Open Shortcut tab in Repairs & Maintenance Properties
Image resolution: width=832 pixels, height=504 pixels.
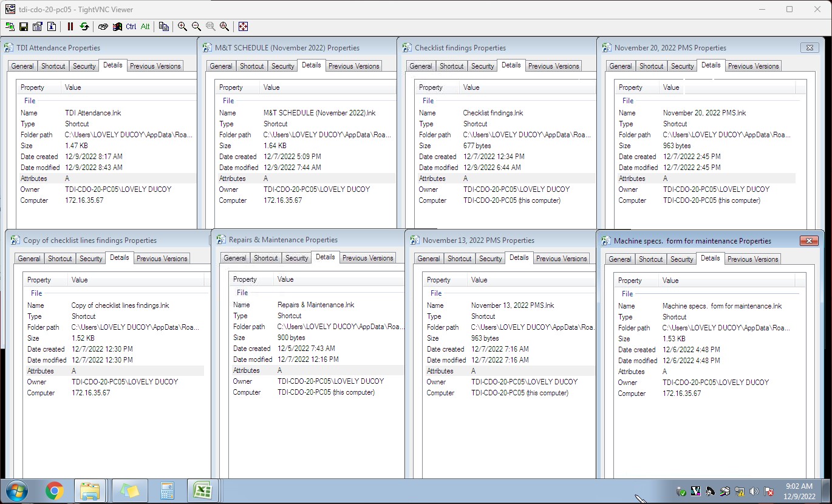click(x=266, y=258)
